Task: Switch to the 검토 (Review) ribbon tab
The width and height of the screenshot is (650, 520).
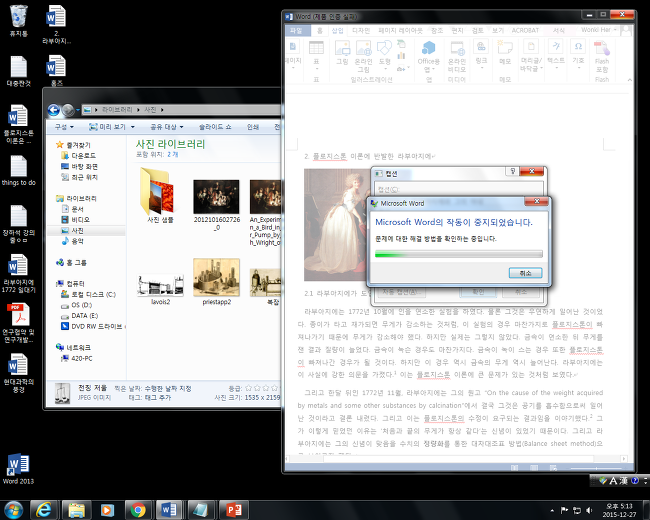Action: click(x=478, y=31)
